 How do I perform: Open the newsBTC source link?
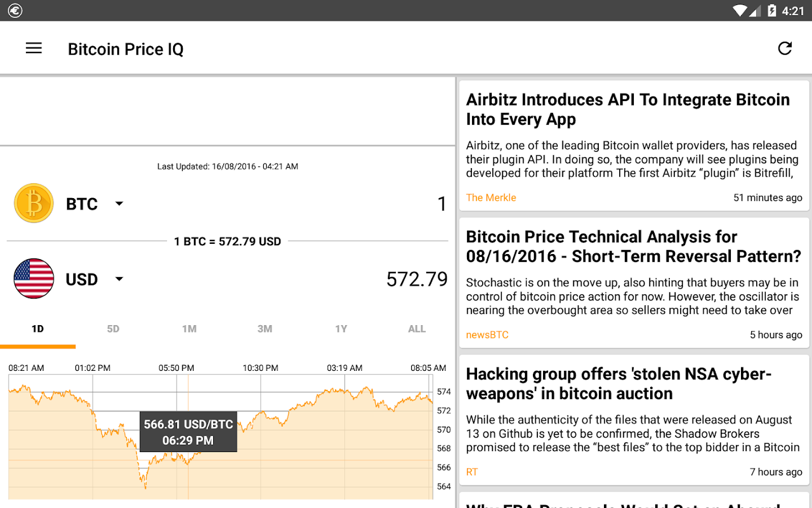pos(487,335)
